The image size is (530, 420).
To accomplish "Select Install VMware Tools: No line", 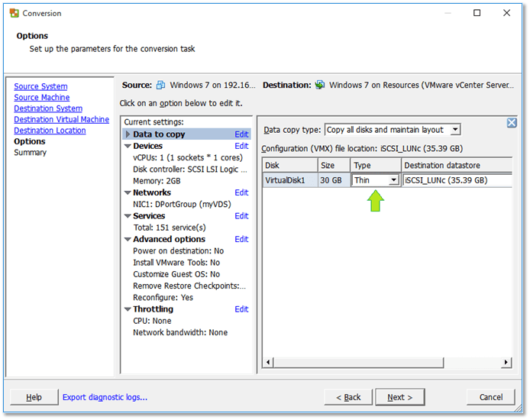I will point(176,263).
